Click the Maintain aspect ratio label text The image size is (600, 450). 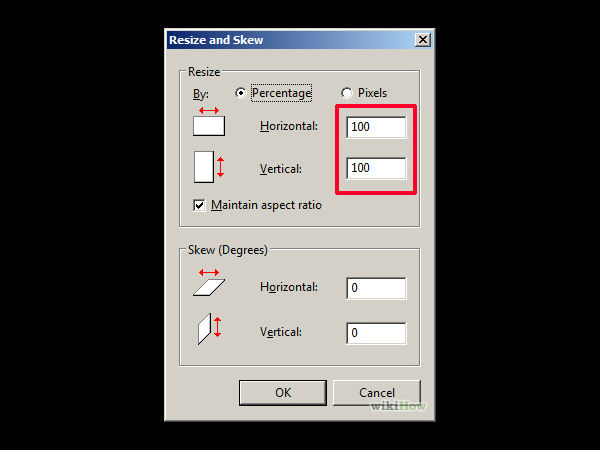coord(266,205)
